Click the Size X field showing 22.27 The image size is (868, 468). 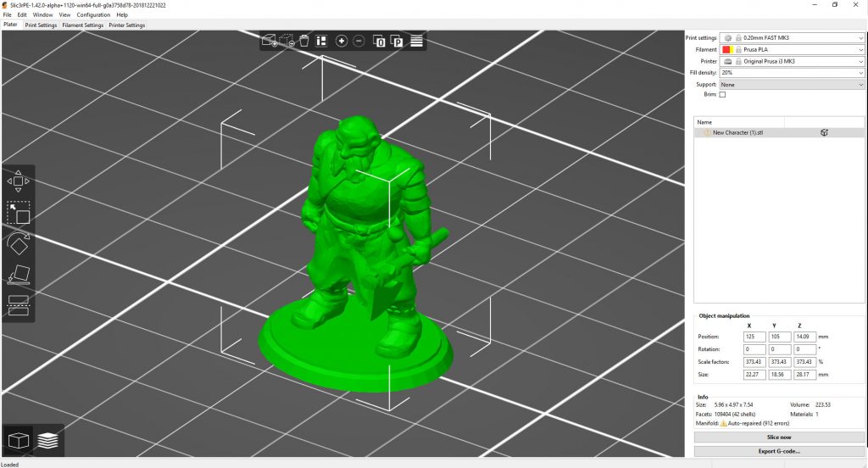(754, 375)
